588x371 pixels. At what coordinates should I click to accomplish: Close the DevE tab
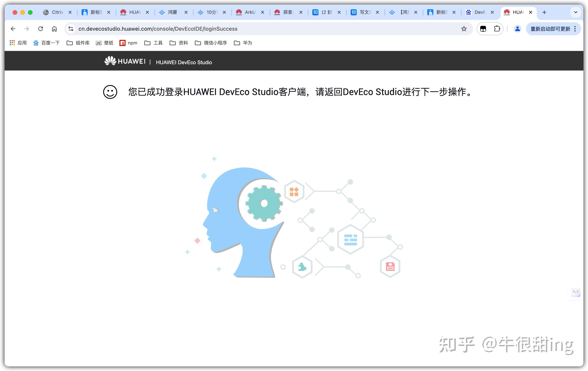click(x=492, y=12)
